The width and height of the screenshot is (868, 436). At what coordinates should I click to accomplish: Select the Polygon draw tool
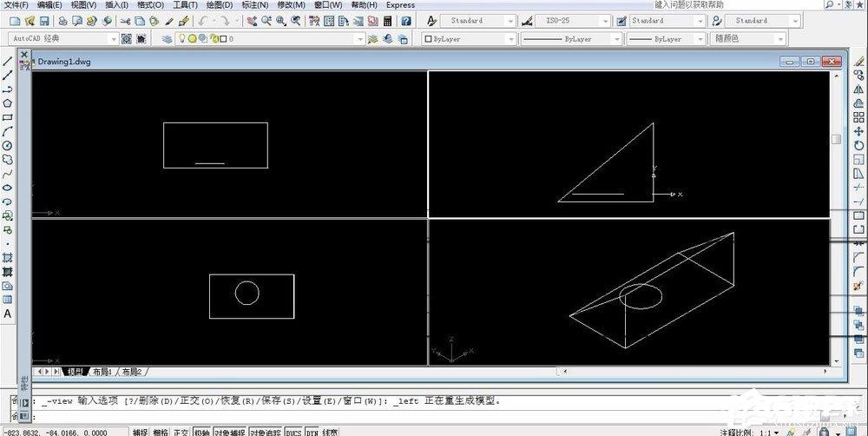7,103
